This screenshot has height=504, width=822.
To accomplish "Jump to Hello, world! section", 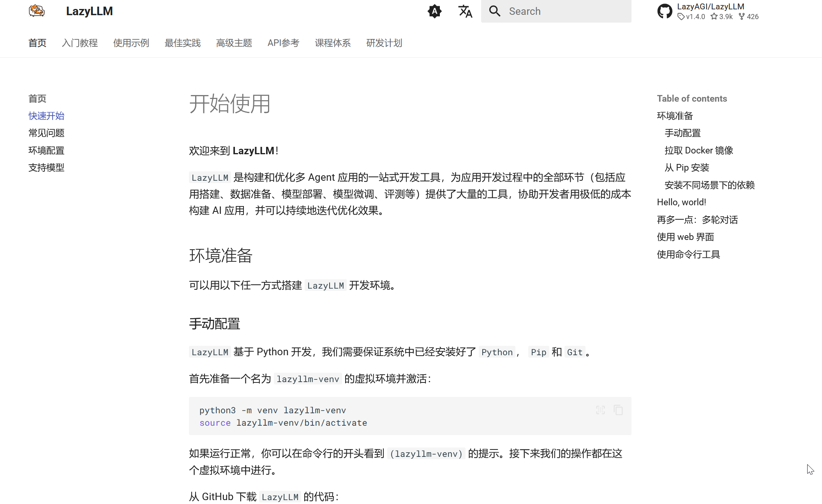I will tap(682, 202).
